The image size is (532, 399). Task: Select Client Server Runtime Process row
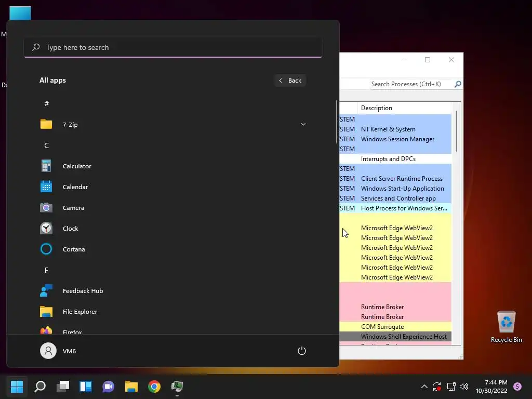[x=395, y=179]
